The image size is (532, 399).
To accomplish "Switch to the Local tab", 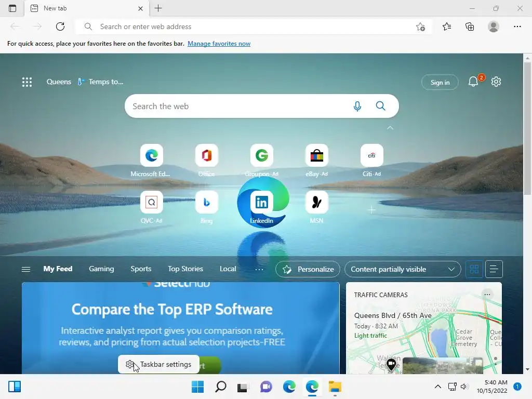I will click(x=228, y=269).
